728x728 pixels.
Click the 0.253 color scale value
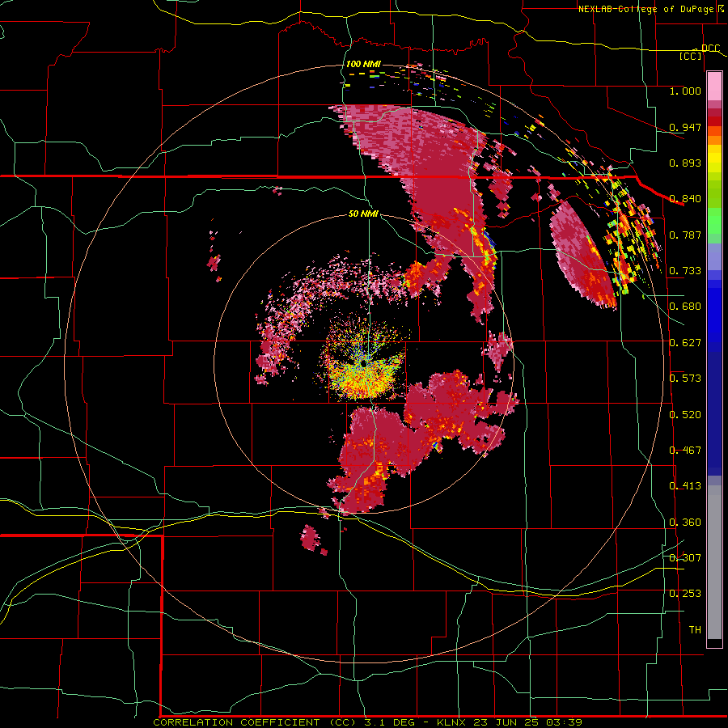tap(685, 594)
